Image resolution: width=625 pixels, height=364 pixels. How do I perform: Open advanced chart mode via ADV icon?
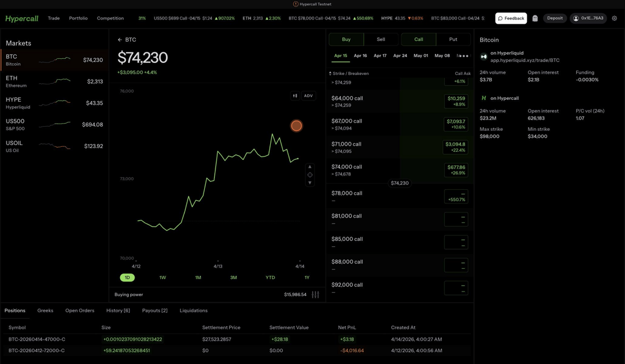click(308, 95)
